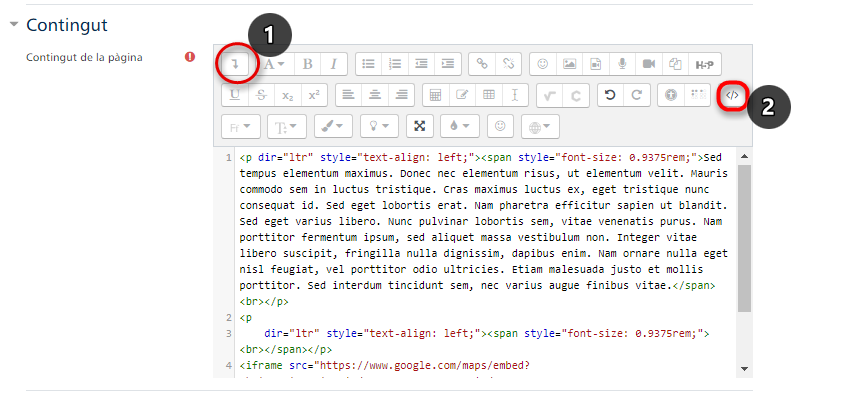Click the toolbar toggle arrow button
Screen dimensions: 841x404
tap(235, 63)
